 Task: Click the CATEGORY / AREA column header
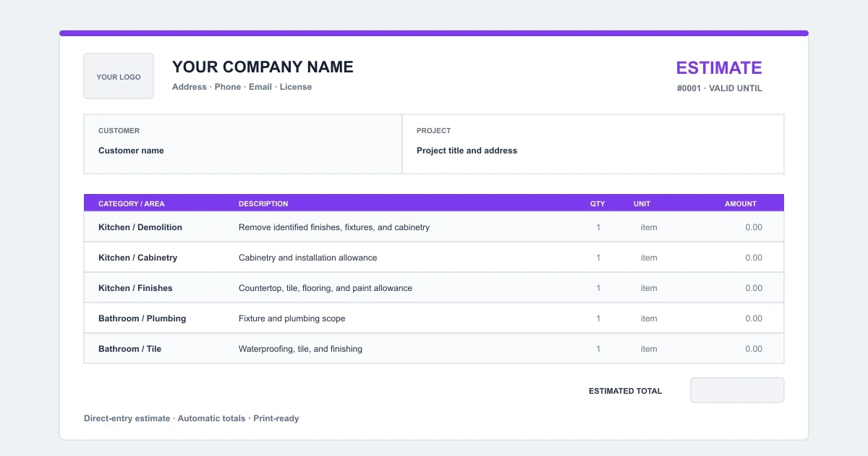pos(132,204)
